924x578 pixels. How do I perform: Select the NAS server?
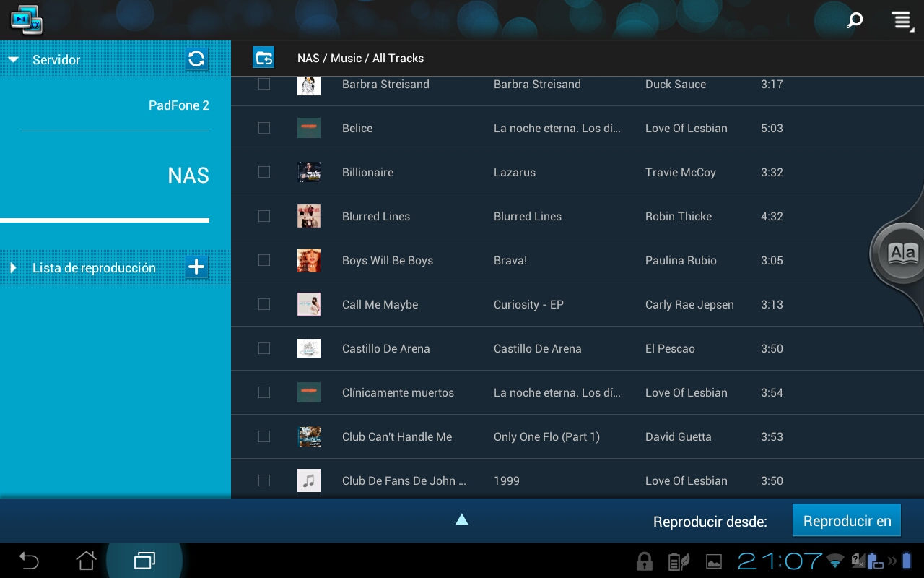click(x=188, y=176)
